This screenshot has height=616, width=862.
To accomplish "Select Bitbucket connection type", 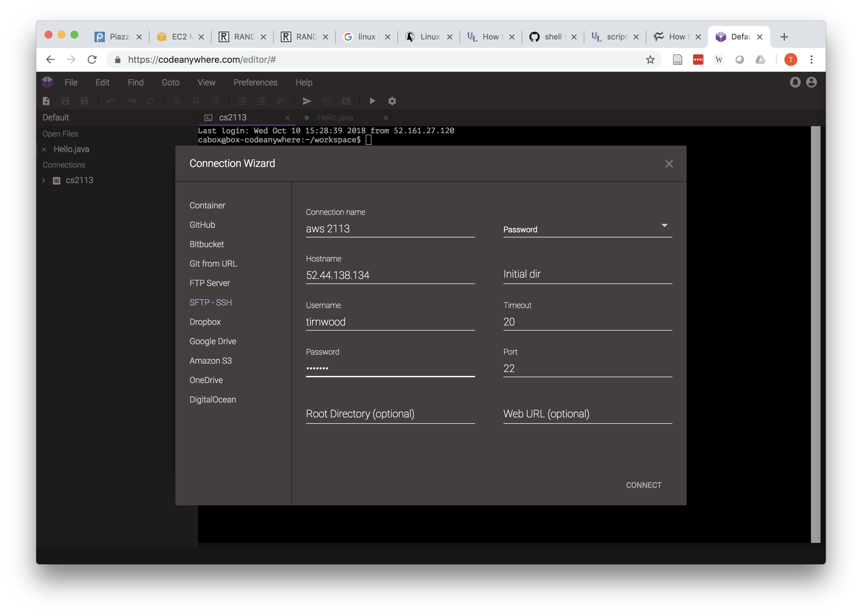I will pyautogui.click(x=207, y=244).
